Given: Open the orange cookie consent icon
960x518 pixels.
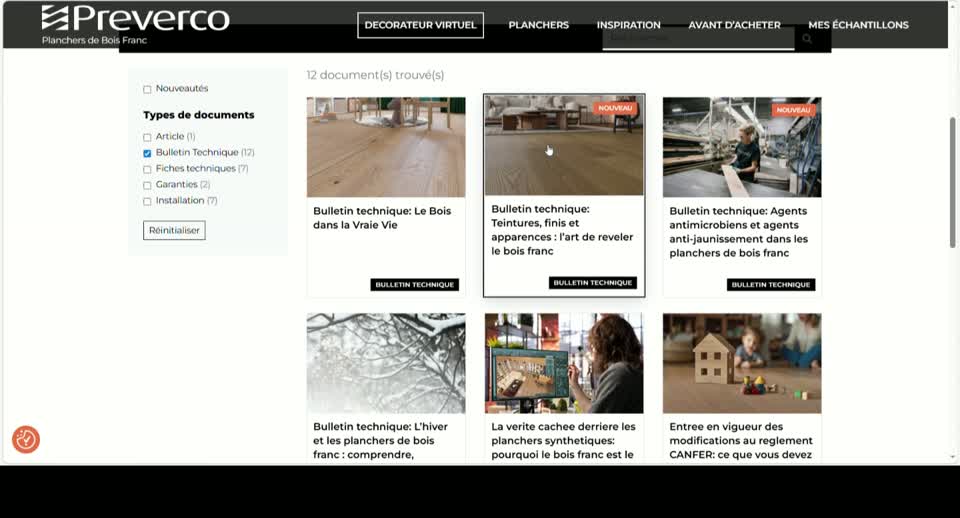Looking at the screenshot, I should (x=26, y=439).
